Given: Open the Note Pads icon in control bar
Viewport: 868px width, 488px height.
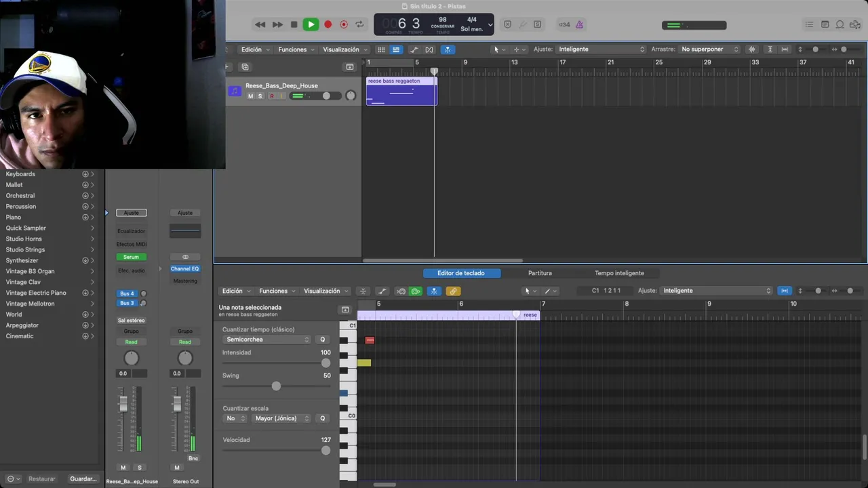Looking at the screenshot, I should pos(825,24).
